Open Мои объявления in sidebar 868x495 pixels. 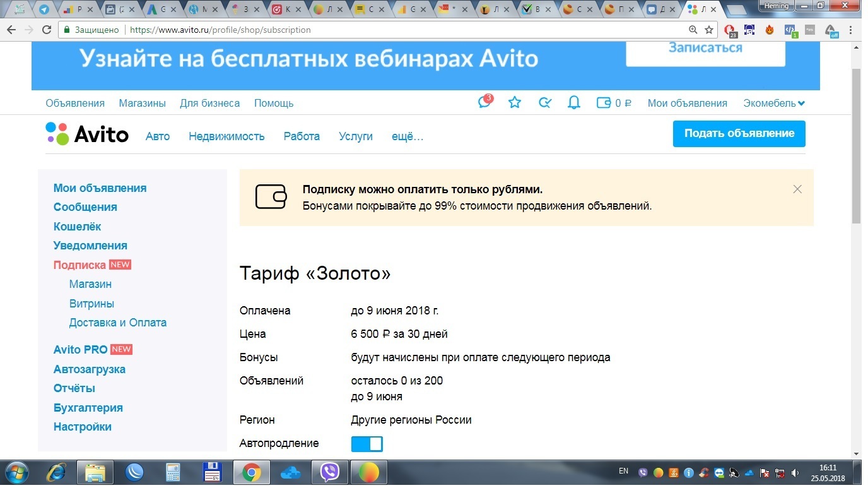click(100, 188)
